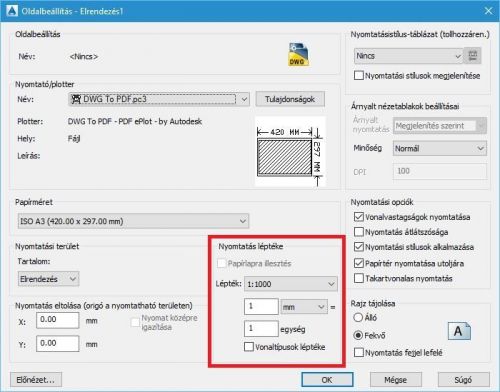Screen dimensions: 500x392
Task: Open help with Súgó button
Action: tap(464, 380)
